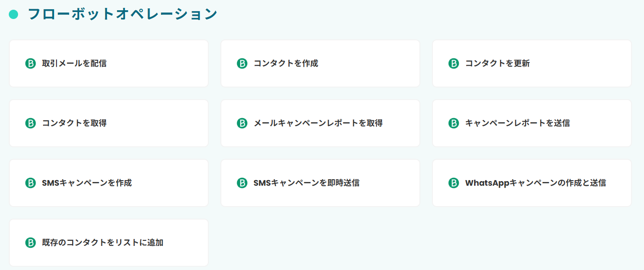The image size is (644, 270).
Task: Select SMSキャンペーンを即時送信 text
Action: click(x=306, y=183)
